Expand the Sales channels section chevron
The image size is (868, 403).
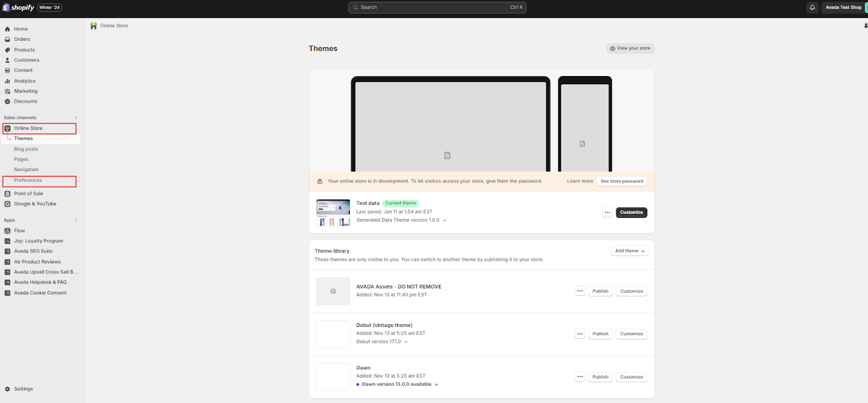click(76, 118)
